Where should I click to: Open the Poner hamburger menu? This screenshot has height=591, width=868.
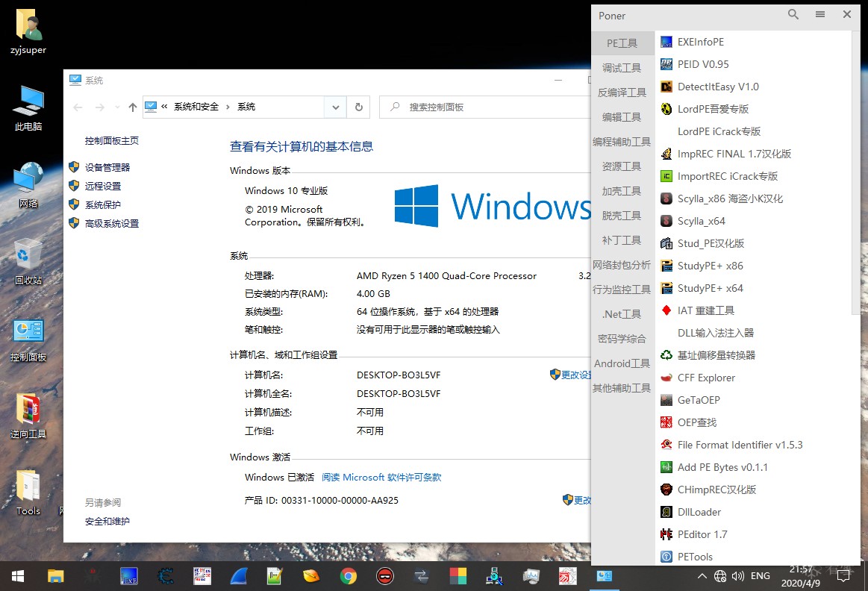(x=820, y=15)
